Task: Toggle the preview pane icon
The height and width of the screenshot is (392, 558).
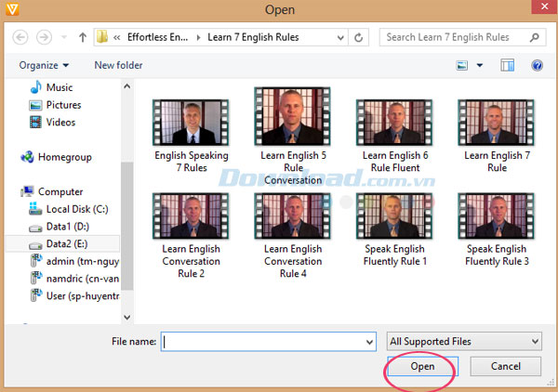Action: click(x=508, y=65)
